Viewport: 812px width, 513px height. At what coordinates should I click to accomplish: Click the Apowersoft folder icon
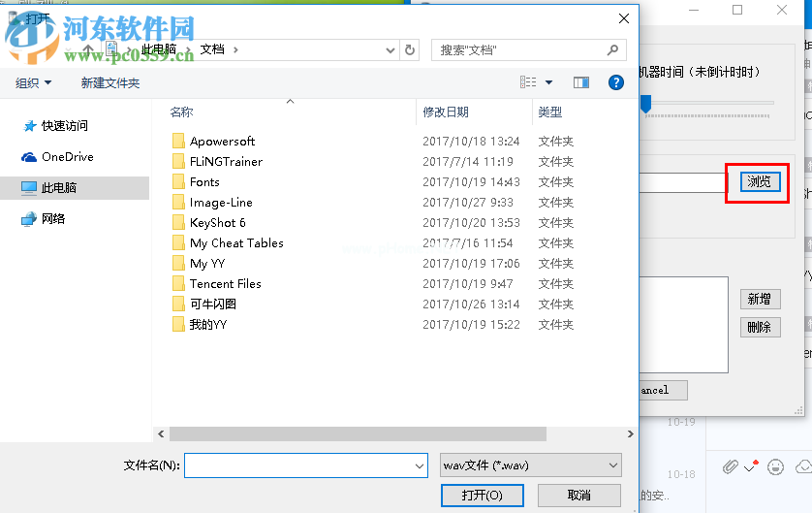[178, 141]
